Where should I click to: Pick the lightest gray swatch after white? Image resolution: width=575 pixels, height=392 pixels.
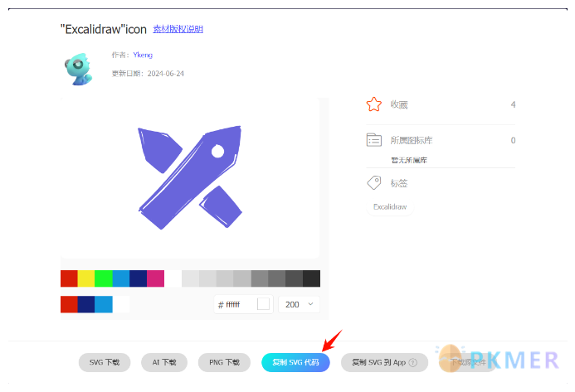[190, 278]
